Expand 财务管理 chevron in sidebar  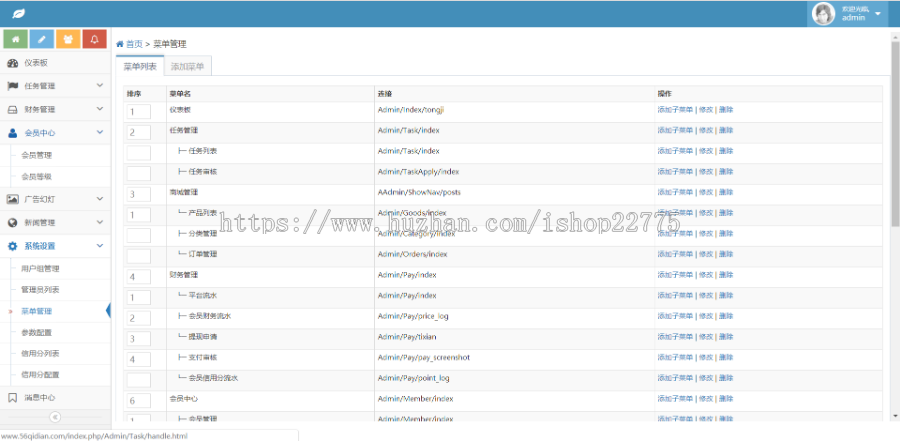(x=100, y=109)
